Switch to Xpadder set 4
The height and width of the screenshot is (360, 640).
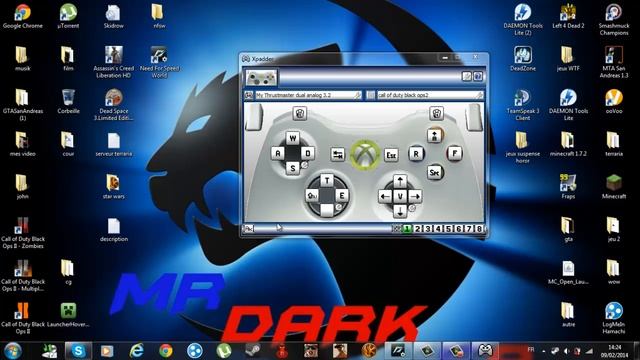coord(438,229)
